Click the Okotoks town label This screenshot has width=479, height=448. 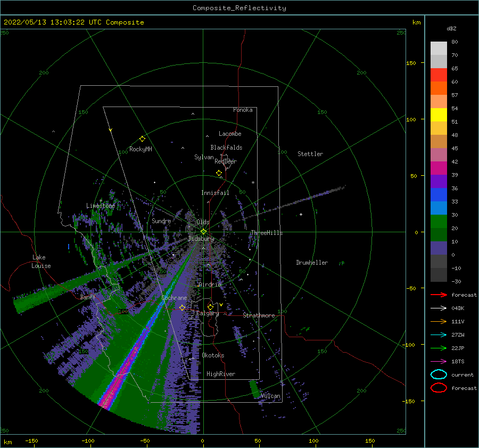[213, 355]
